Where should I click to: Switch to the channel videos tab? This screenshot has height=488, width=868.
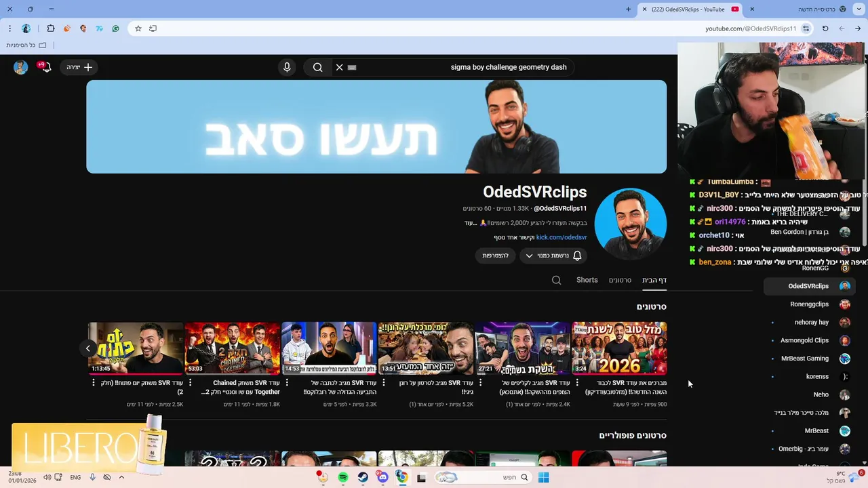620,280
